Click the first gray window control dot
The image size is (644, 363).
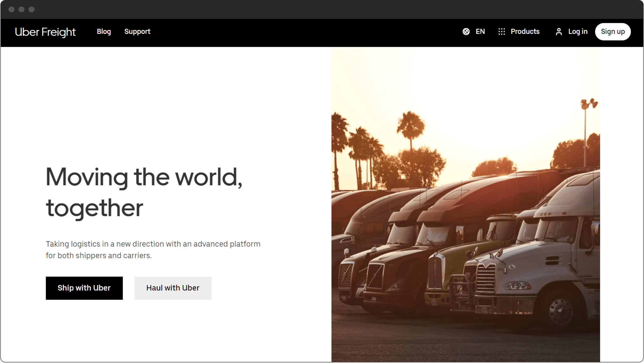12,10
